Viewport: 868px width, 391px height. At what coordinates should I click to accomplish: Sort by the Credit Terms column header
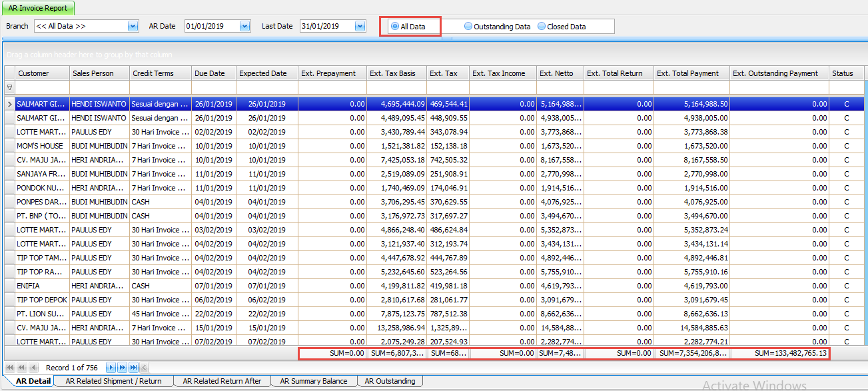[x=161, y=73]
